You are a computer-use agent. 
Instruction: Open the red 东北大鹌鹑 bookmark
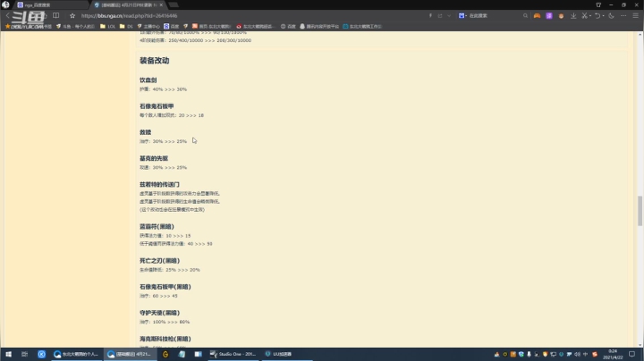255,26
